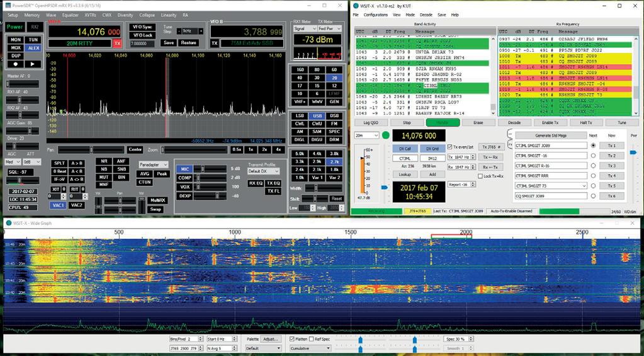This screenshot has height=356, width=644.
Task: Click the MIC gain slider
Action: 210,169
